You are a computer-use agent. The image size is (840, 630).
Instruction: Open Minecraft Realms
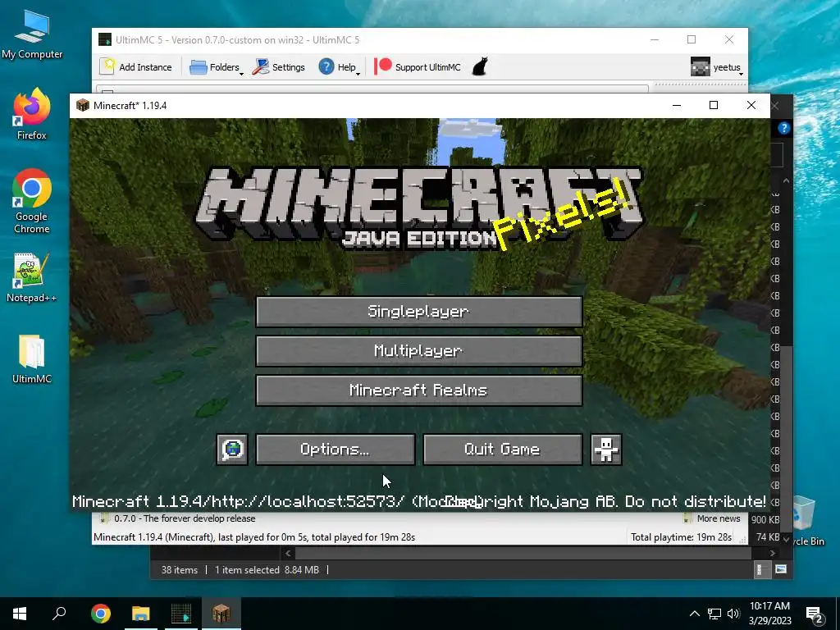419,390
